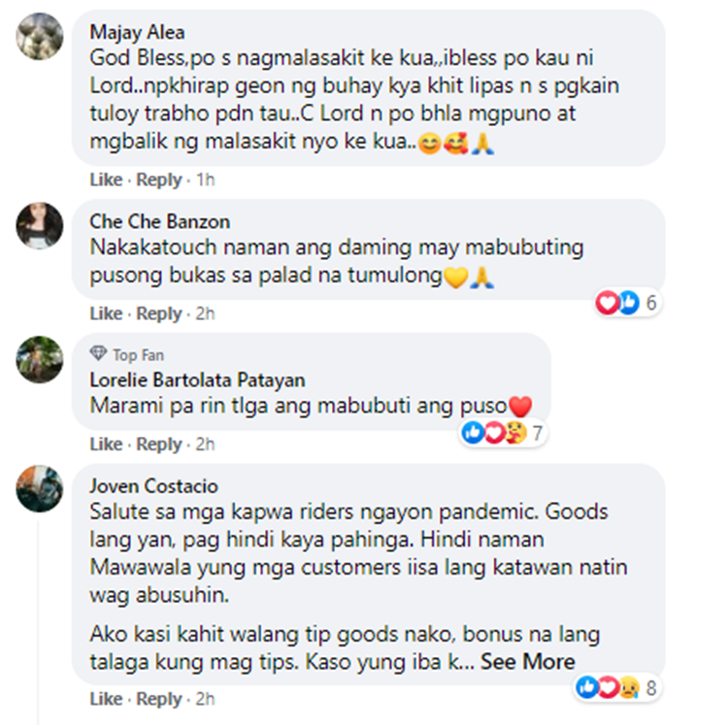
Task: Like Che Che Banzon's comment
Action: [x=107, y=313]
